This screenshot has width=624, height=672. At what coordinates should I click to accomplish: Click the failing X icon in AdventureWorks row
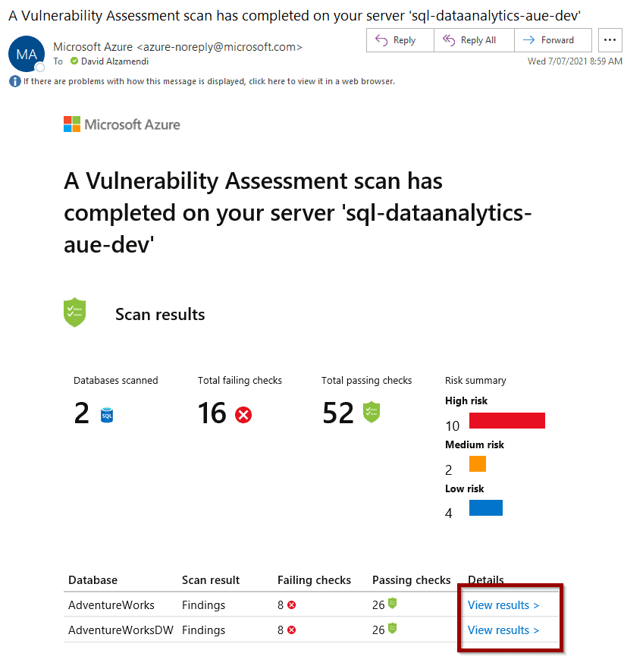pyautogui.click(x=292, y=605)
